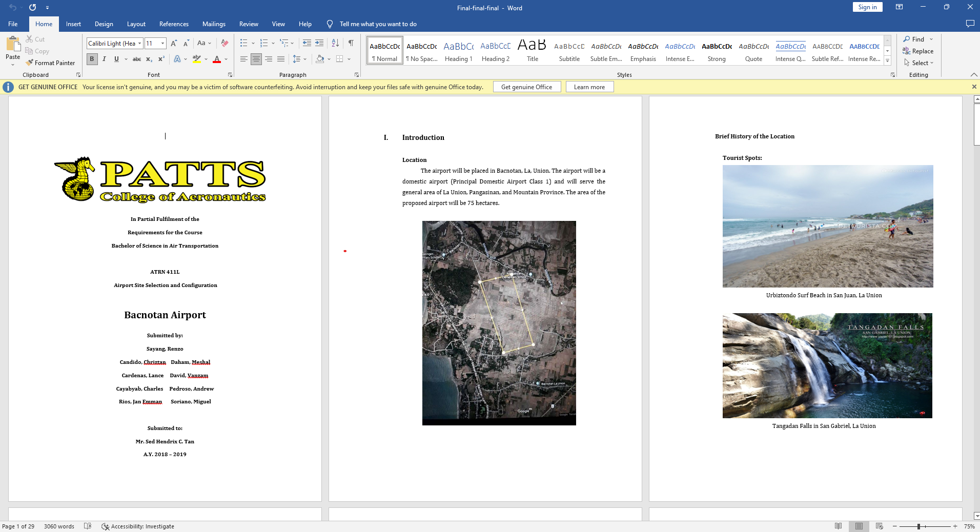Open the Comments pane icon
This screenshot has width=980, height=532.
970,24
